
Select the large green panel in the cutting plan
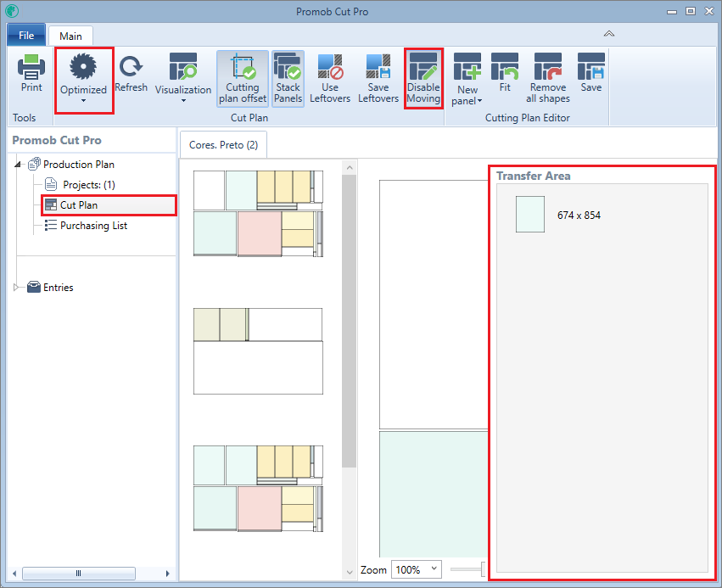(x=434, y=494)
